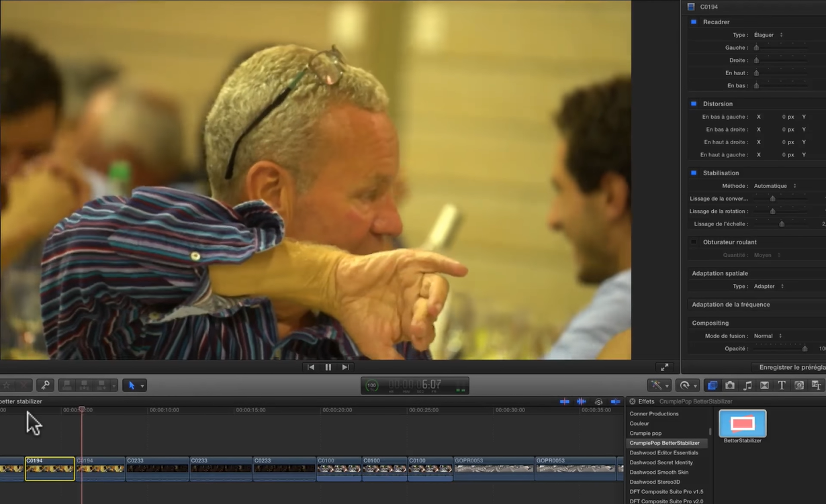This screenshot has width=826, height=504.
Task: Toggle audio skimming in timeline
Action: (x=582, y=401)
